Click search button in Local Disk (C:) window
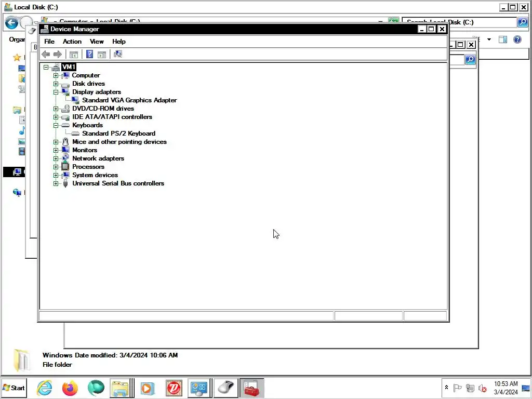532x399 pixels. (x=523, y=22)
